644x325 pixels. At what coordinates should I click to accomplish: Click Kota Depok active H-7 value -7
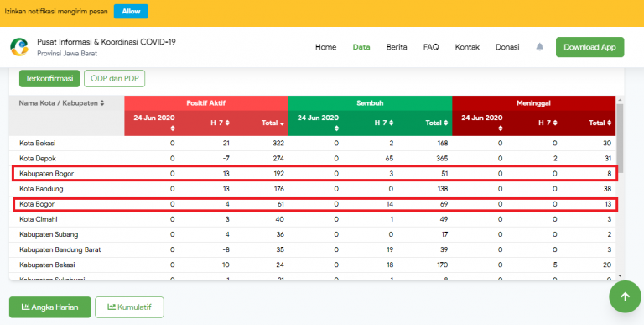point(225,159)
